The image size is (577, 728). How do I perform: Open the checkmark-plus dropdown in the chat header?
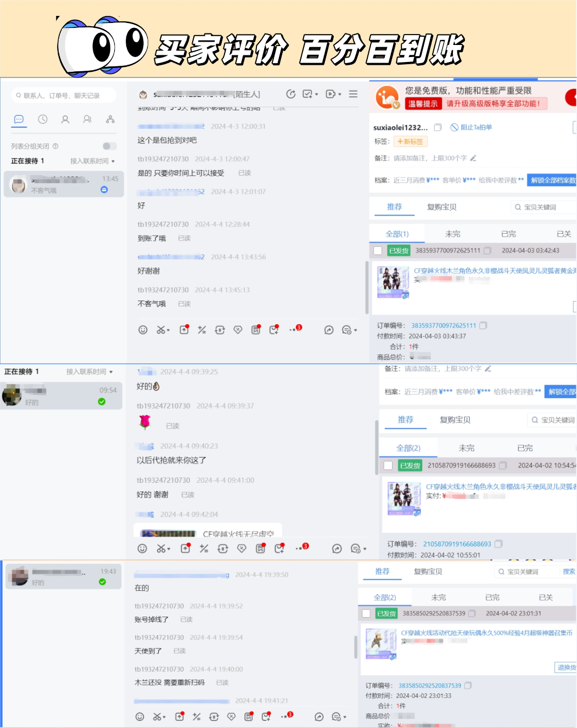pos(310,94)
